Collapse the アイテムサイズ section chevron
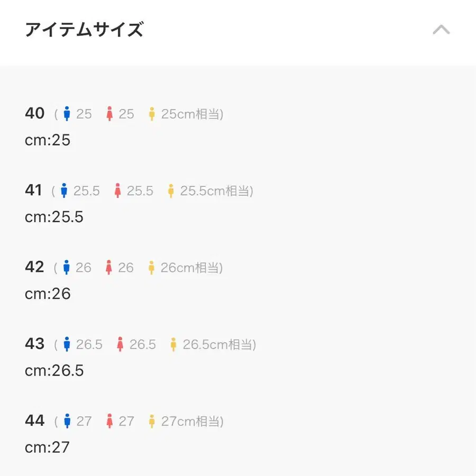 click(x=441, y=30)
